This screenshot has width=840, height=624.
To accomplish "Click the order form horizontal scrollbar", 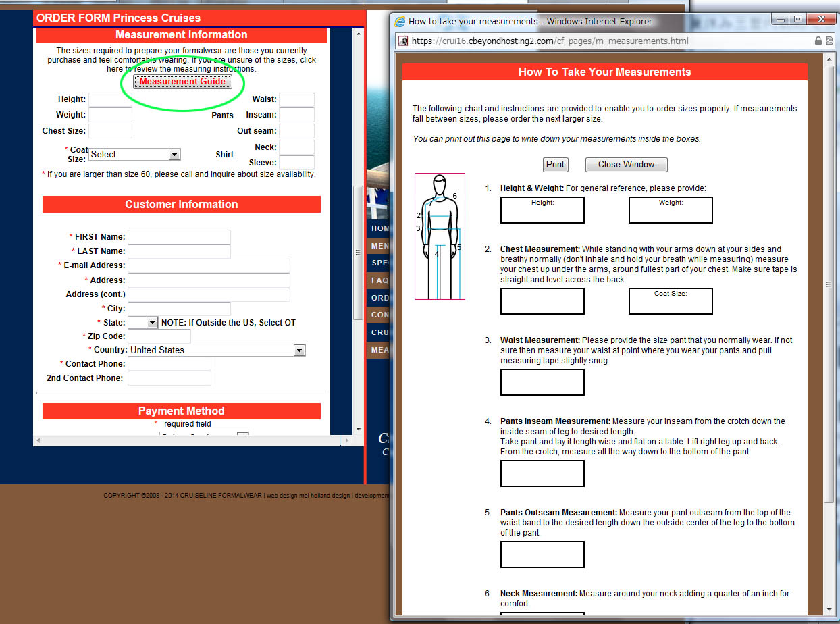I will tap(192, 440).
